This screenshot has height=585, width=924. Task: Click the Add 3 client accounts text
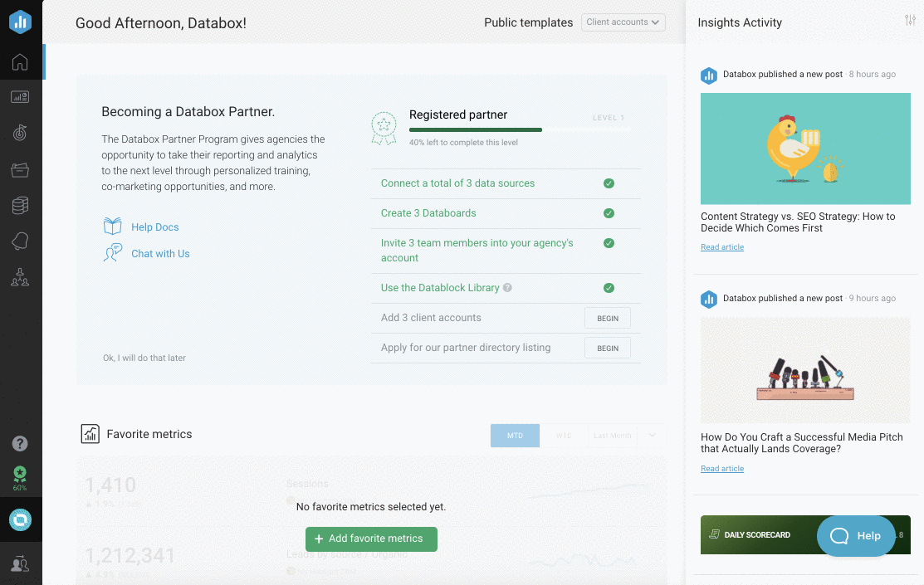(x=431, y=318)
